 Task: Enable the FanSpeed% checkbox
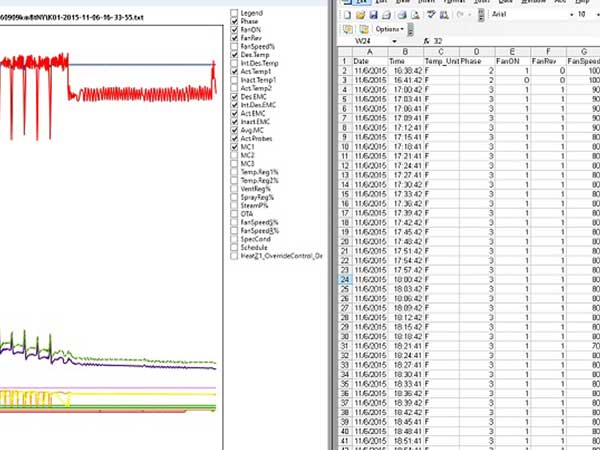click(234, 47)
